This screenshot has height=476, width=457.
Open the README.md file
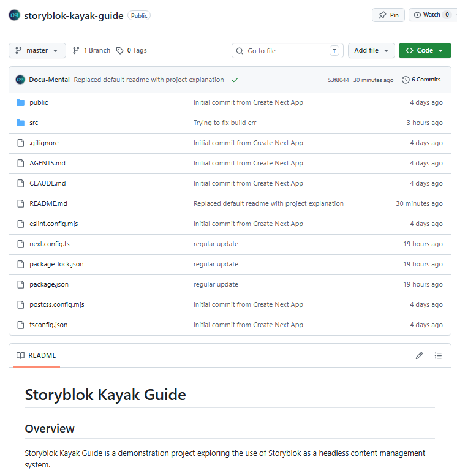48,204
